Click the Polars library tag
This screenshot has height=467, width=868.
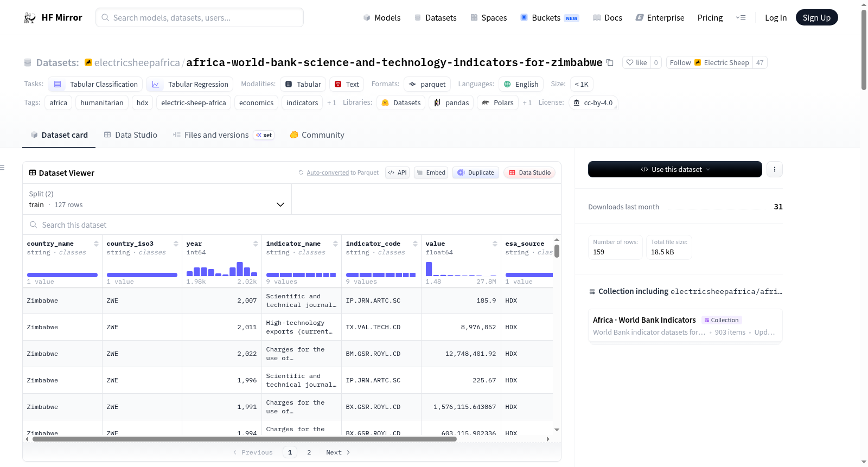497,103
